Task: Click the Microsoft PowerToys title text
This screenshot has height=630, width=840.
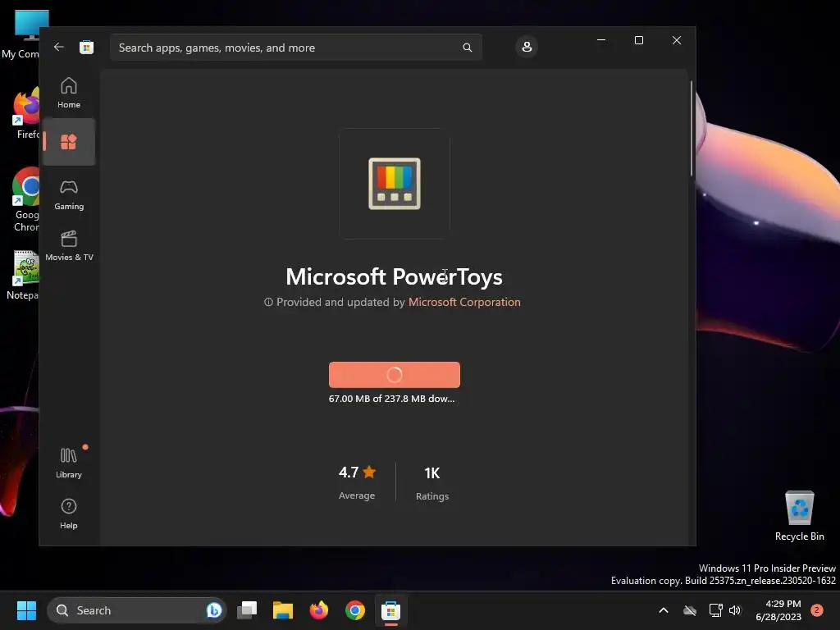Action: coord(395,277)
